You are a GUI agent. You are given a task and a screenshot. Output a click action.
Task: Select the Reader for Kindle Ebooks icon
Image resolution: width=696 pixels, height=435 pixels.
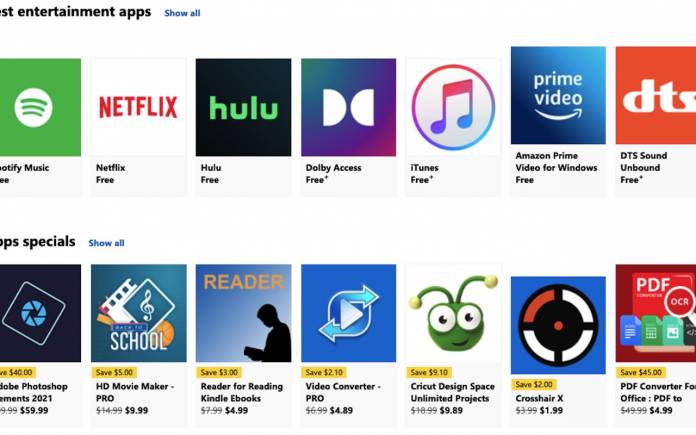pos(243,313)
